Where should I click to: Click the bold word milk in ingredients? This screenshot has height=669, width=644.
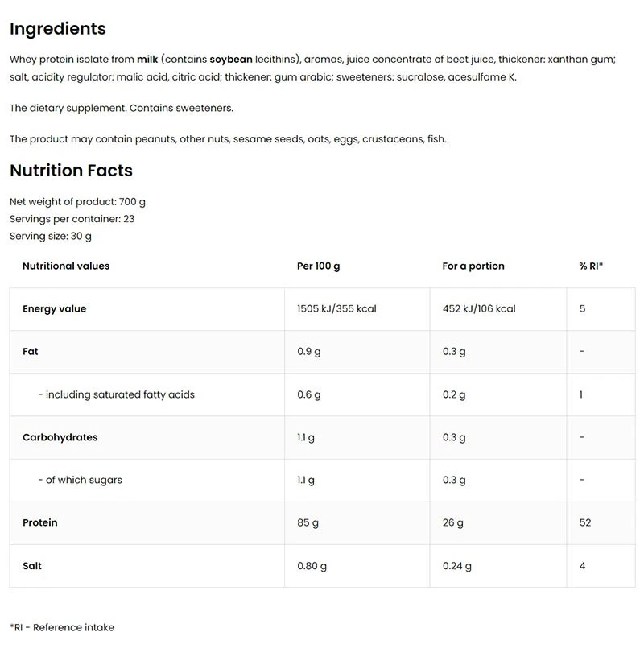click(147, 60)
